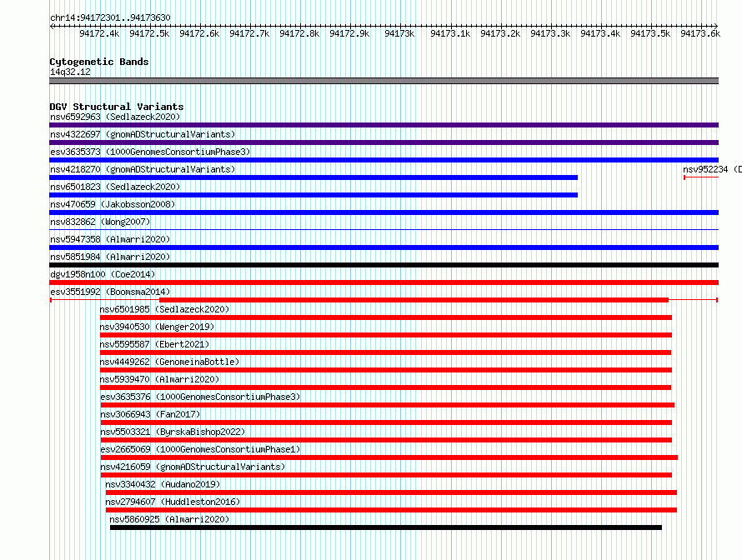Screen dimensions: 742x560
Task: Click nsv4216059 (gnomADStructuralVariants) label
Action: coord(193,467)
